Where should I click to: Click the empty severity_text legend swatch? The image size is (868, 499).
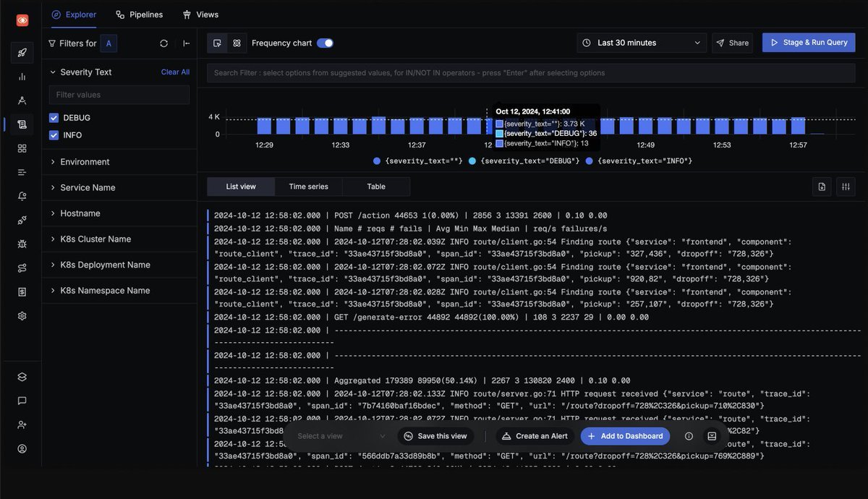[x=377, y=161]
